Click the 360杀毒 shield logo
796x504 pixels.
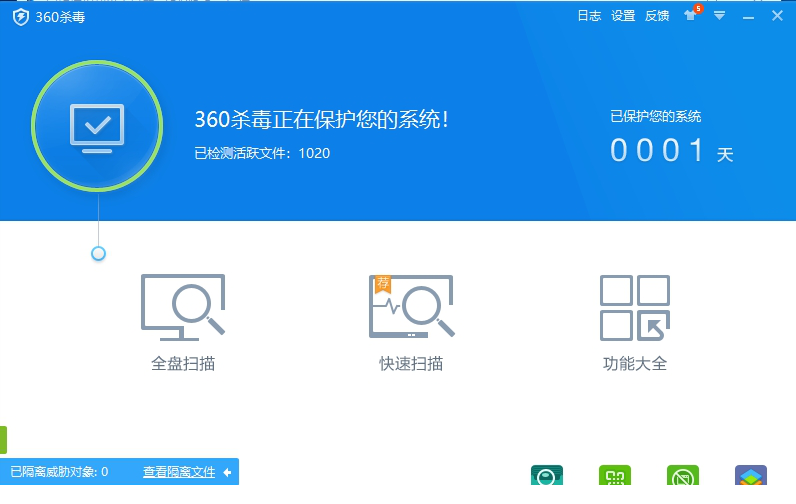click(21, 17)
